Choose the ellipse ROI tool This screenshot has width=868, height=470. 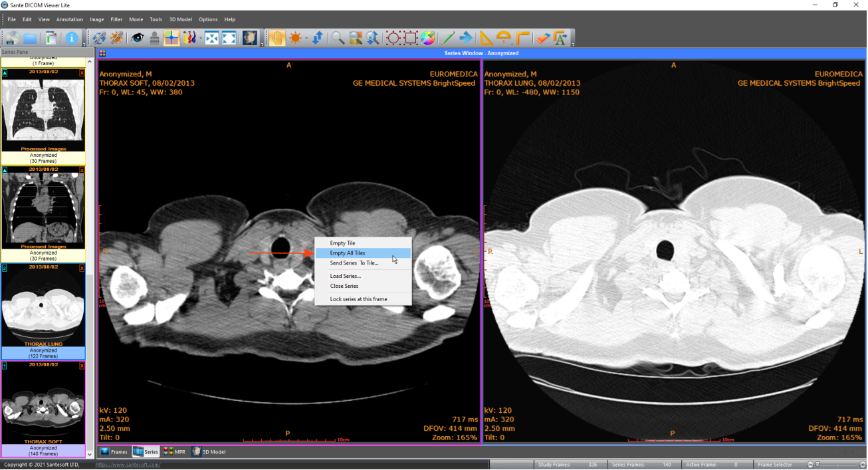(x=393, y=38)
